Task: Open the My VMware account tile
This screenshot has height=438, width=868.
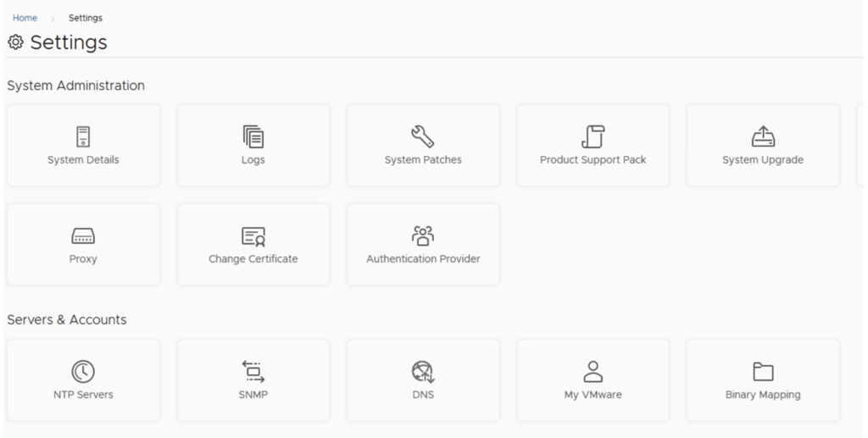Action: [x=593, y=380]
